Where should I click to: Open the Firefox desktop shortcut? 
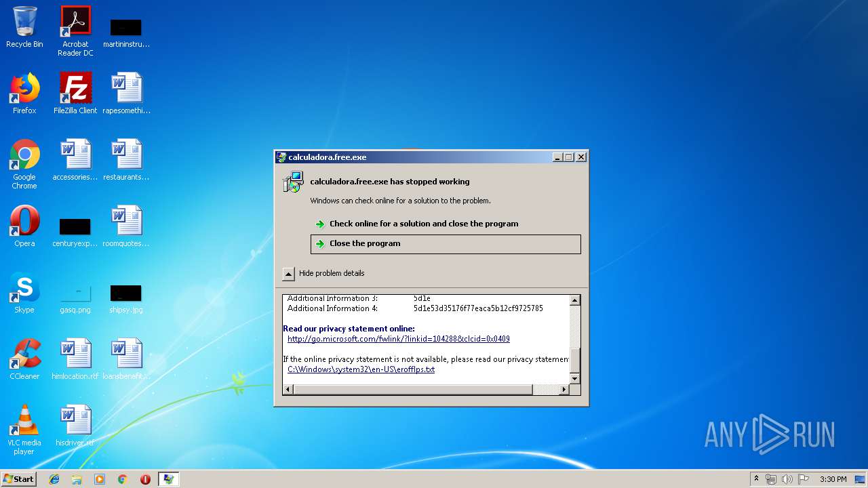(x=24, y=94)
